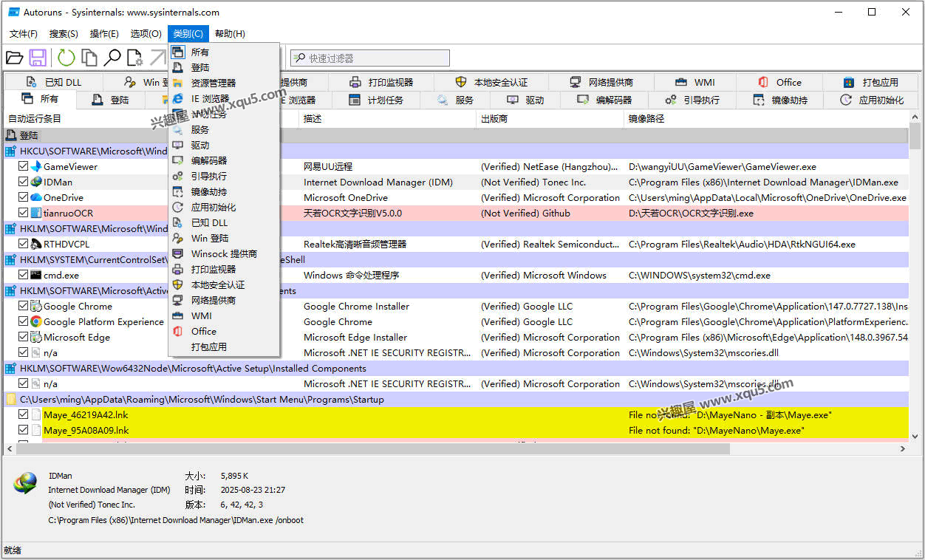Uncheck the Maye_95A08A09.lnk checkbox
The height and width of the screenshot is (560, 925).
[24, 431]
